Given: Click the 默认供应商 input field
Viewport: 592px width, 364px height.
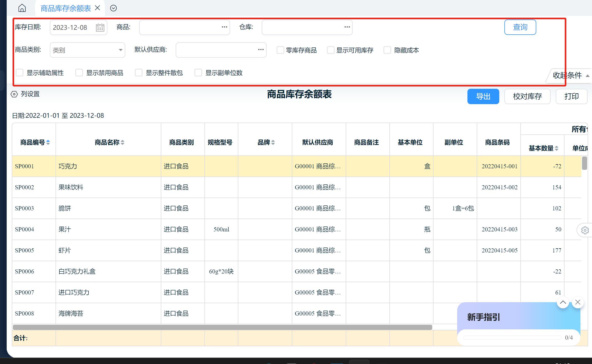Looking at the screenshot, I should pyautogui.click(x=221, y=50).
